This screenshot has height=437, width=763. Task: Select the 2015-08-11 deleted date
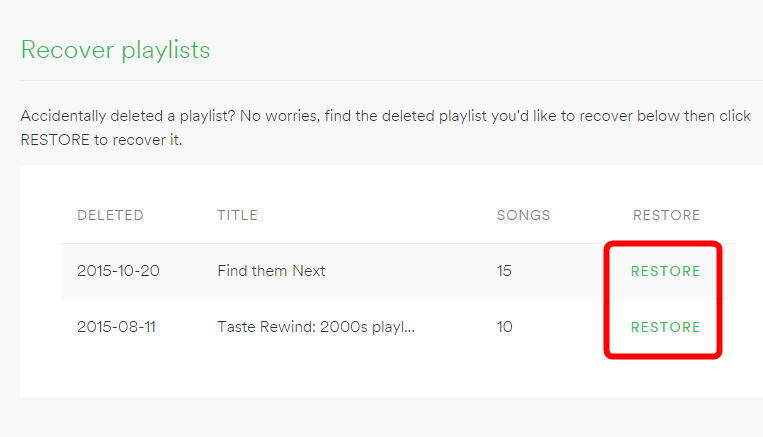click(x=116, y=327)
